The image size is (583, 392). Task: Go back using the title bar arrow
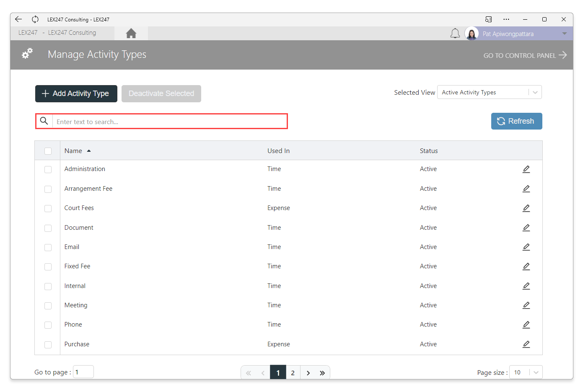pos(18,19)
